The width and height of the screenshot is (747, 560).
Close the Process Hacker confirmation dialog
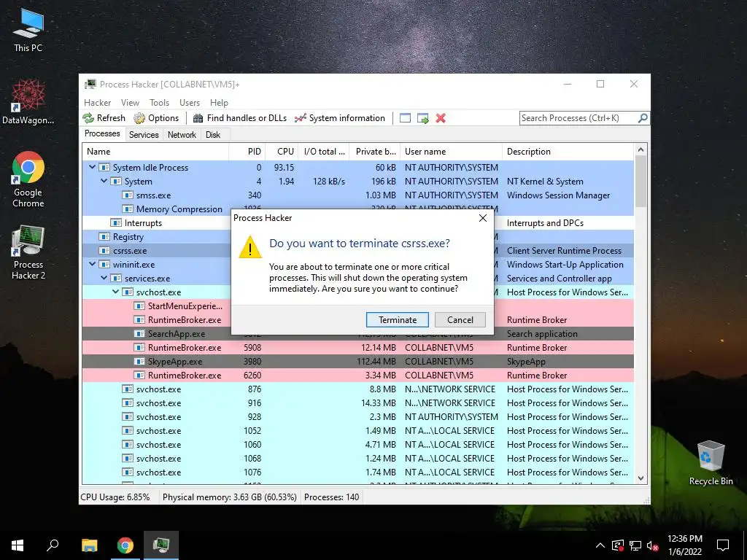pyautogui.click(x=483, y=218)
